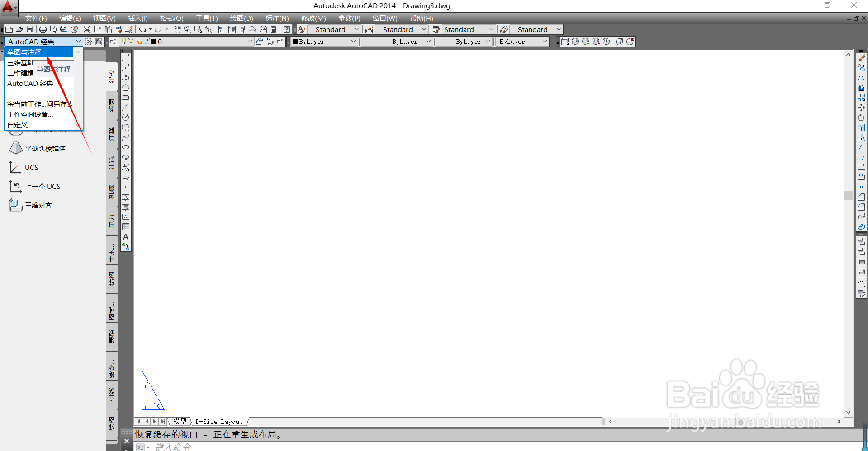Click the New drawing icon
This screenshot has height=451, width=868.
coord(9,29)
